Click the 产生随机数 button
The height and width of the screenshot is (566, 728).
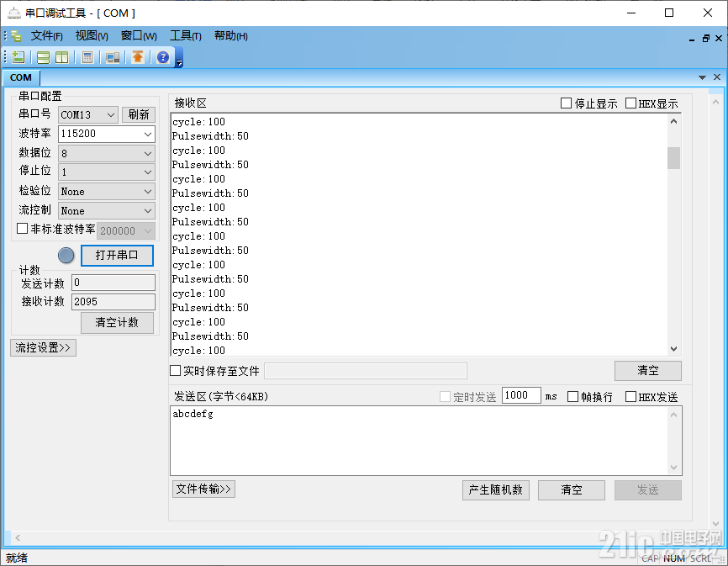point(496,489)
